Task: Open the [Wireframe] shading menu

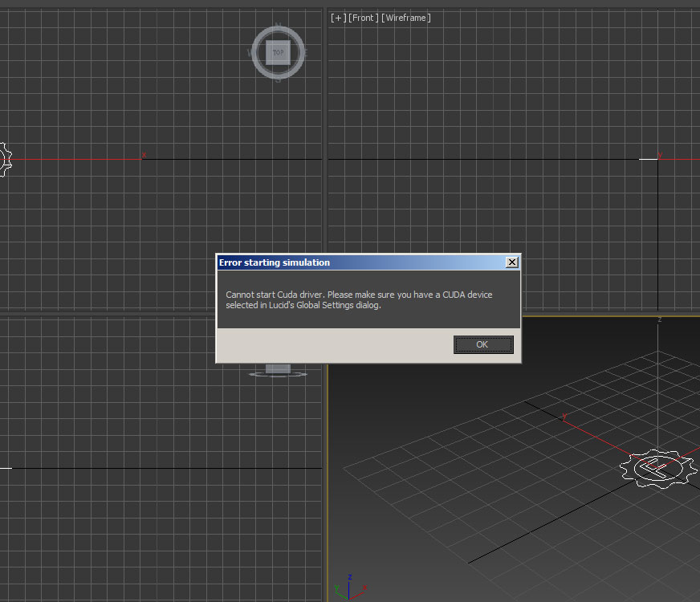Action: pyautogui.click(x=406, y=18)
